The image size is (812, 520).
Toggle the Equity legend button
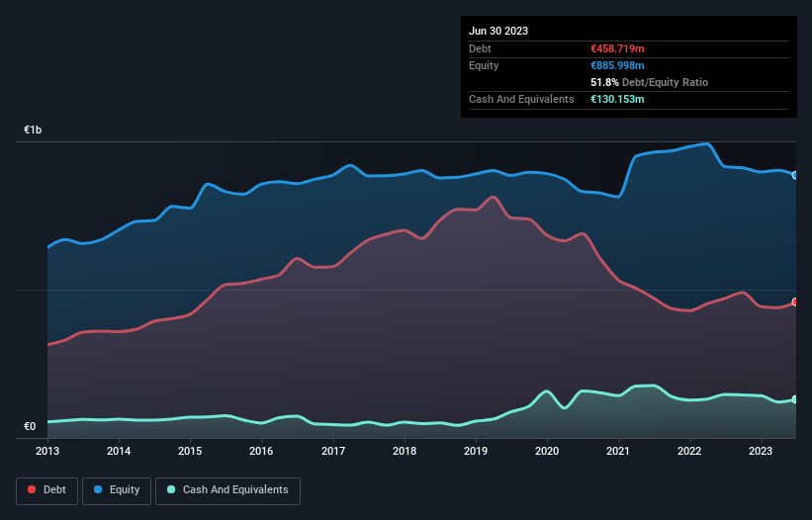(x=117, y=490)
